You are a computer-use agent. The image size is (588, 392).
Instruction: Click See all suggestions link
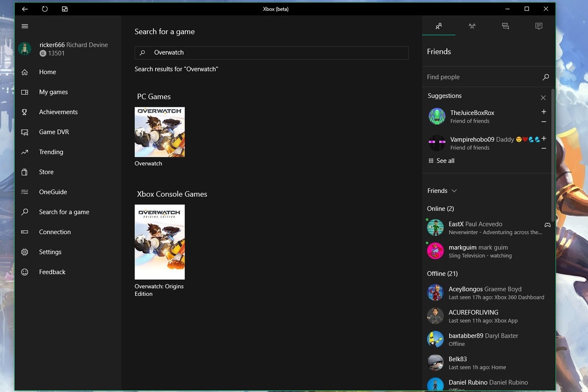tap(441, 161)
